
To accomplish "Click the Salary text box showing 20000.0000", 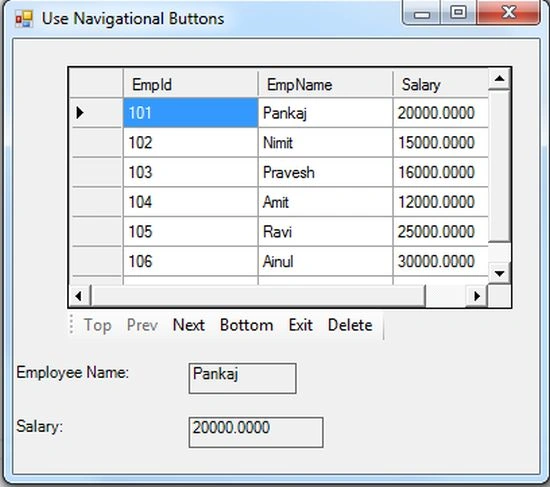I will point(256,432).
